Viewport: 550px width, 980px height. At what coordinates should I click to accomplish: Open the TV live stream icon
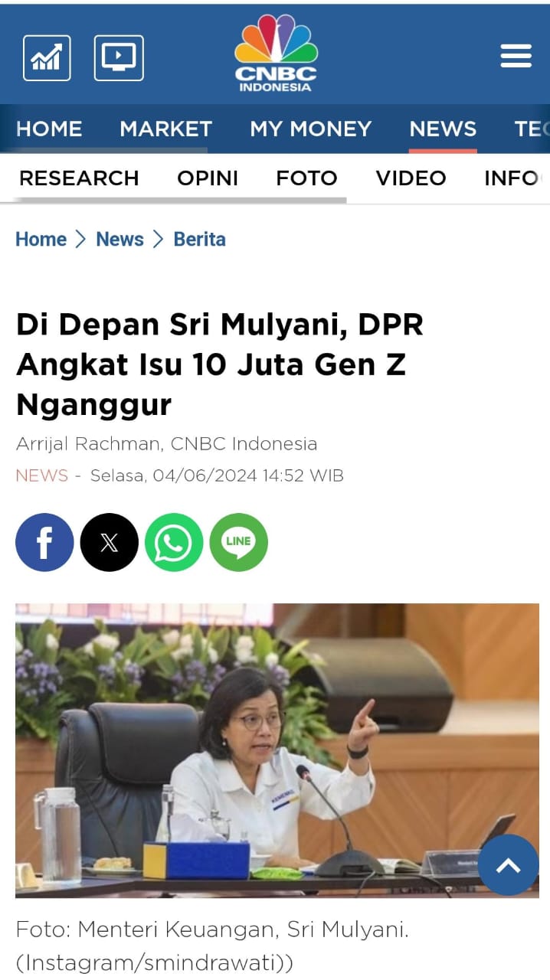point(119,57)
